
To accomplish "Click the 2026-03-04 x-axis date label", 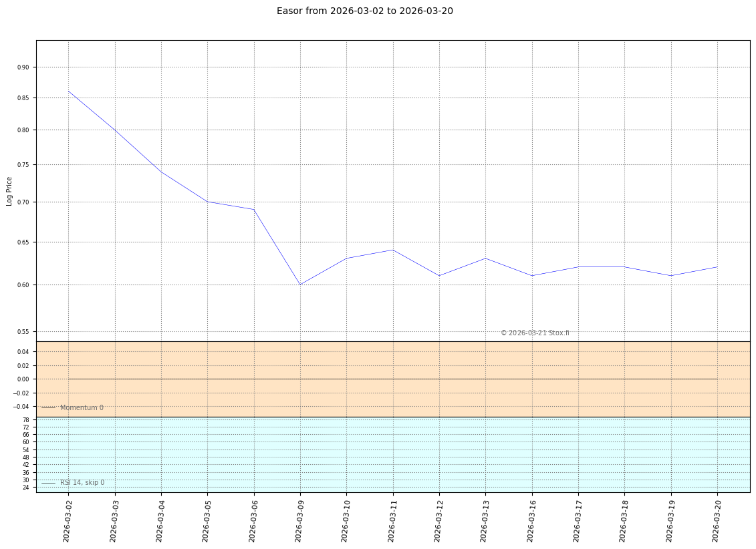I will (x=161, y=520).
